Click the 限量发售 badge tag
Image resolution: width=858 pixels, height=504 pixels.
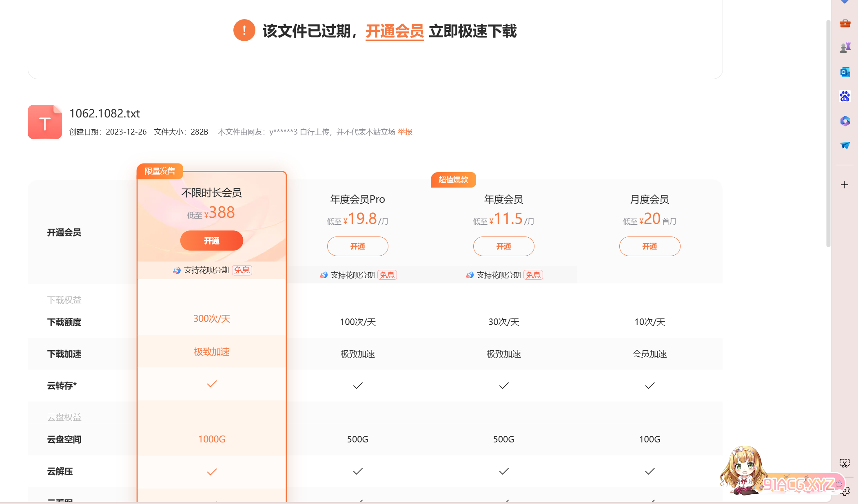(x=160, y=171)
